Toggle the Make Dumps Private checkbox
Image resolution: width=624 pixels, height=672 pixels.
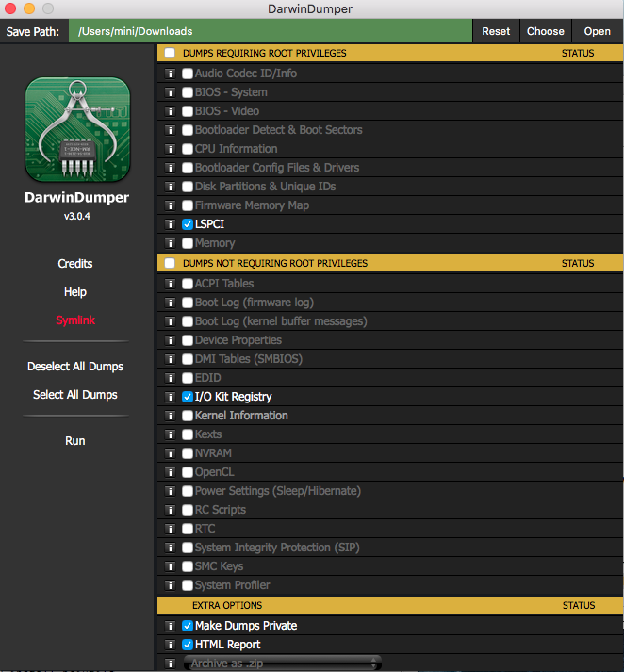(188, 626)
